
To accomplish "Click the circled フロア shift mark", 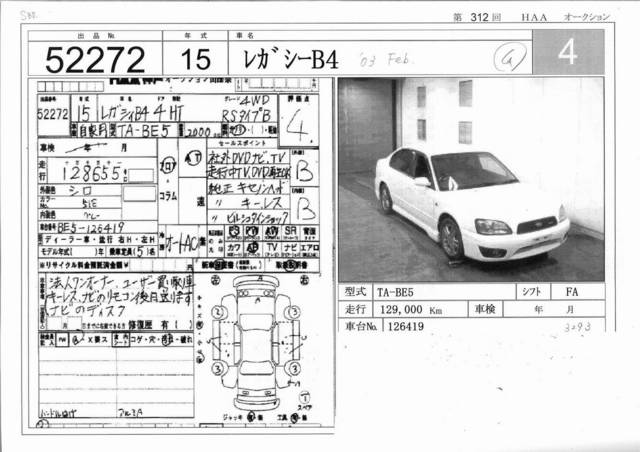I will pyautogui.click(x=168, y=165).
